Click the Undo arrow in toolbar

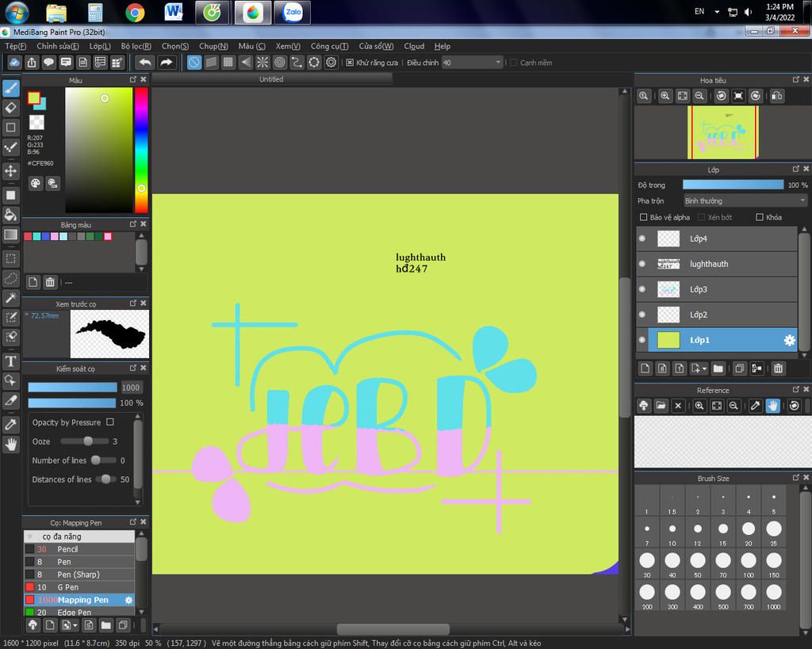[145, 63]
